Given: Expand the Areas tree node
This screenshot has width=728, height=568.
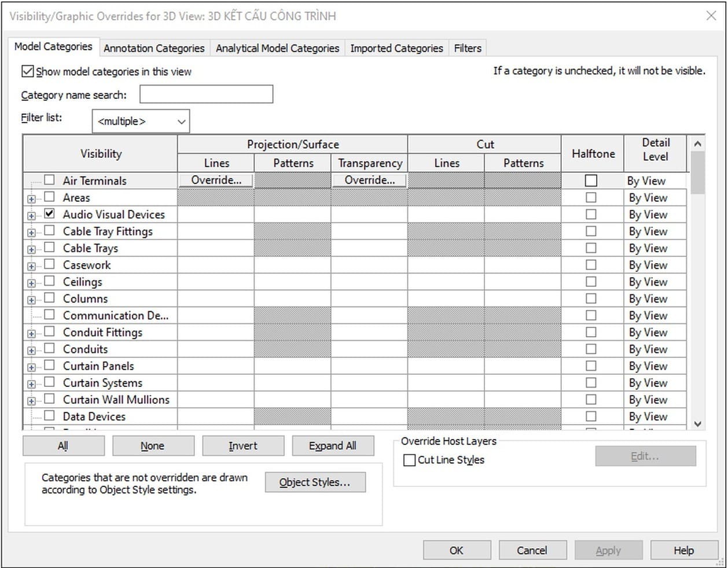Looking at the screenshot, I should 31,199.
